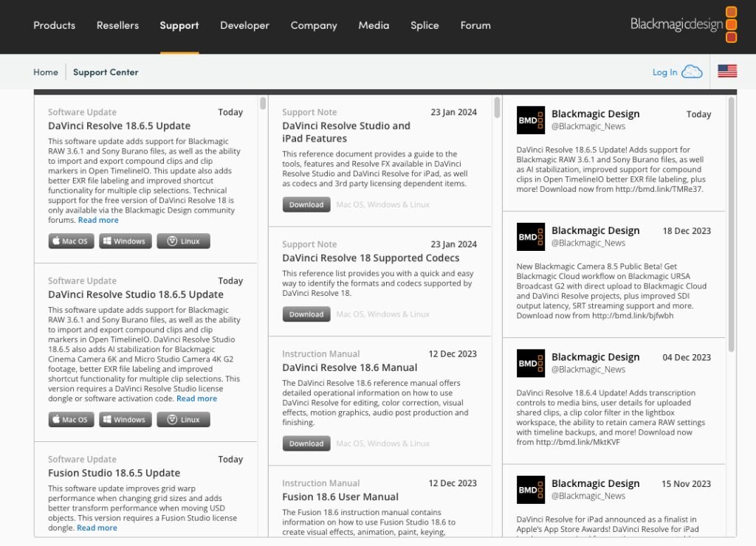
Task: Download the DaVinci Resolve 18 Supported Codecs
Action: pos(306,314)
